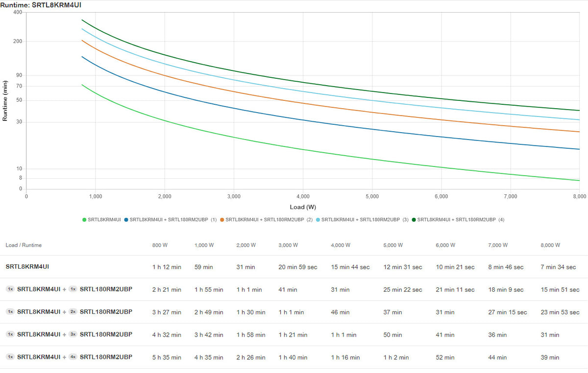
Task: Click the Load (W) axis label
Action: 303,207
